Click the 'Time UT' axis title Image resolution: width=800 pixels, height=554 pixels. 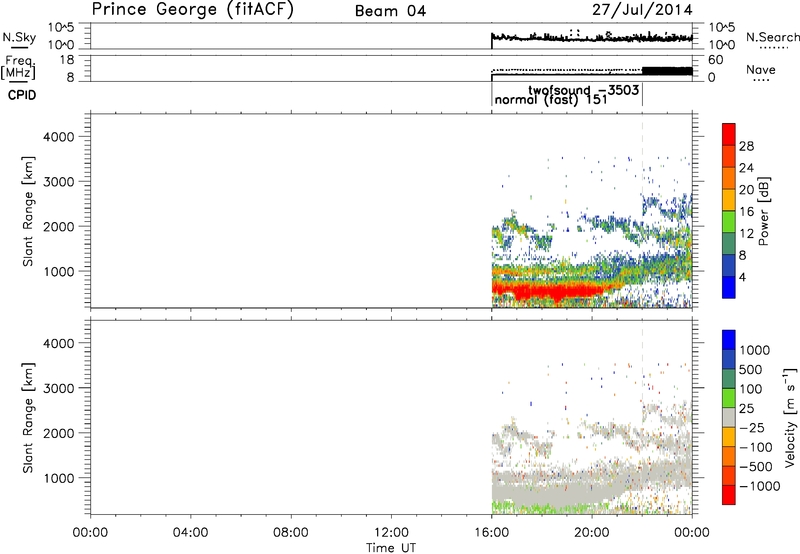[391, 548]
